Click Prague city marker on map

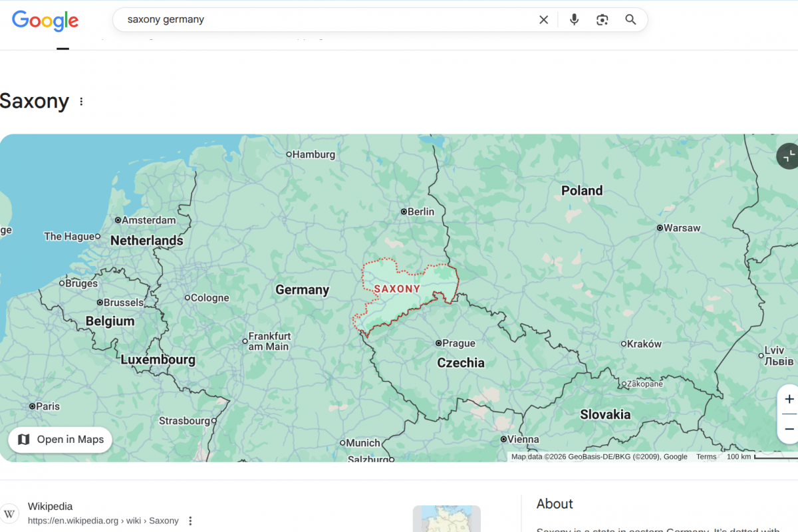pos(438,343)
